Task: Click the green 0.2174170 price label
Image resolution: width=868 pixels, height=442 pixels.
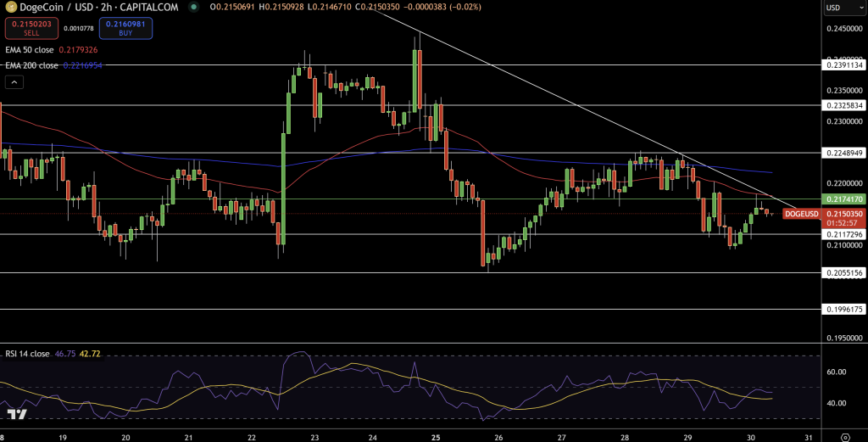Action: (x=845, y=199)
